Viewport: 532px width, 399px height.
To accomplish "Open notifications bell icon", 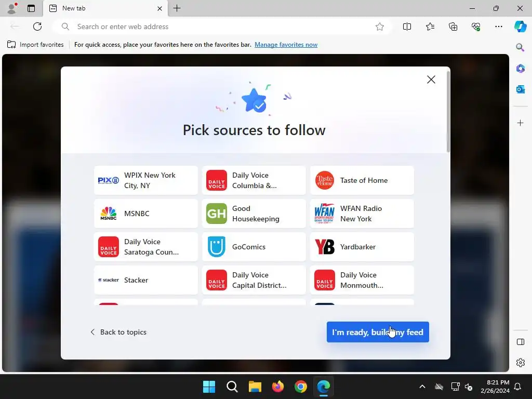I will click(517, 387).
